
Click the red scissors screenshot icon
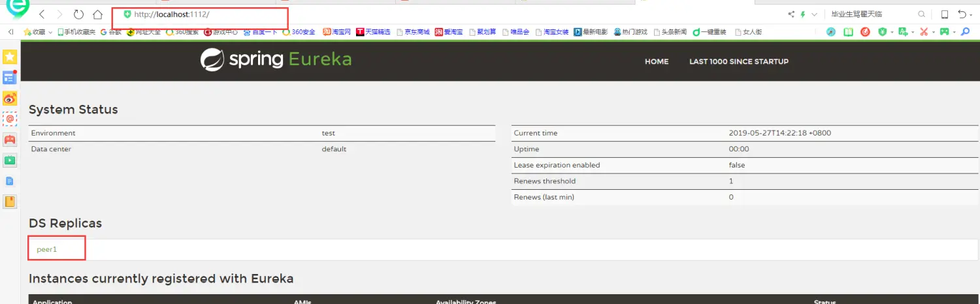(x=924, y=31)
